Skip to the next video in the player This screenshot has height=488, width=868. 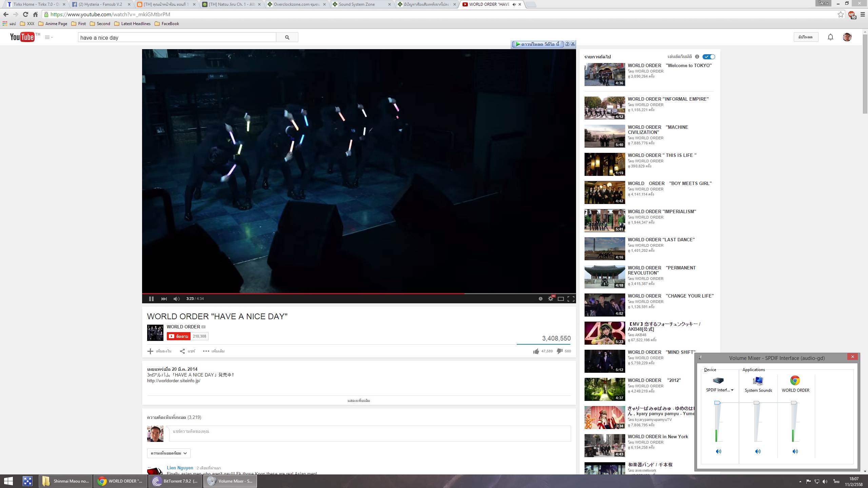pyautogui.click(x=164, y=299)
